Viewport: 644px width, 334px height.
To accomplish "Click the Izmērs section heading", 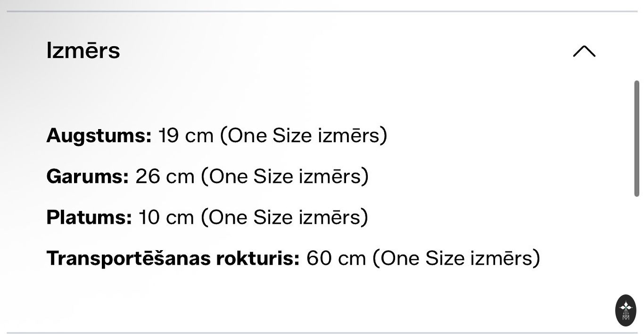I will 83,50.
